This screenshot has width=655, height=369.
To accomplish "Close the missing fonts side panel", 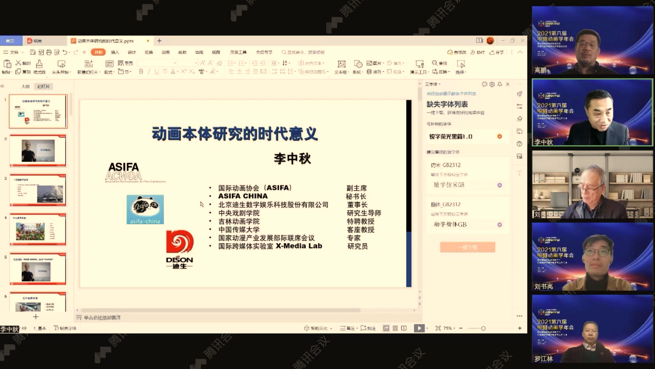I will pos(508,84).
